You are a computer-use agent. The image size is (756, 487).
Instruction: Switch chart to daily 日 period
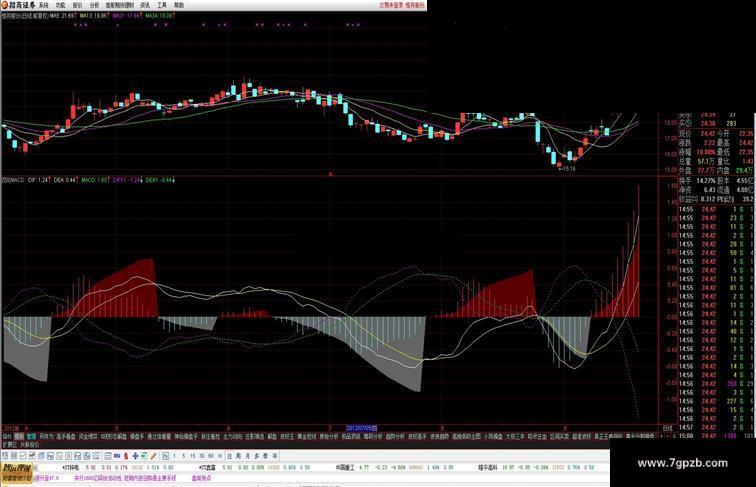(x=230, y=456)
